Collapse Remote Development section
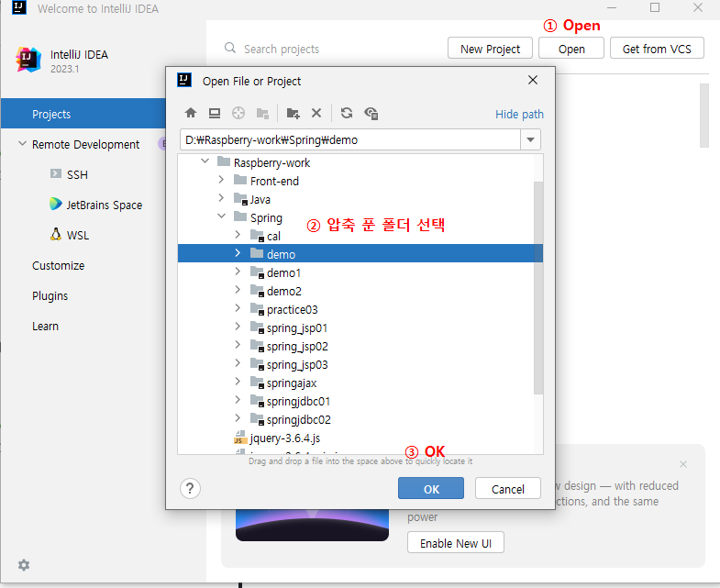Image resolution: width=720 pixels, height=588 pixels. (22, 144)
